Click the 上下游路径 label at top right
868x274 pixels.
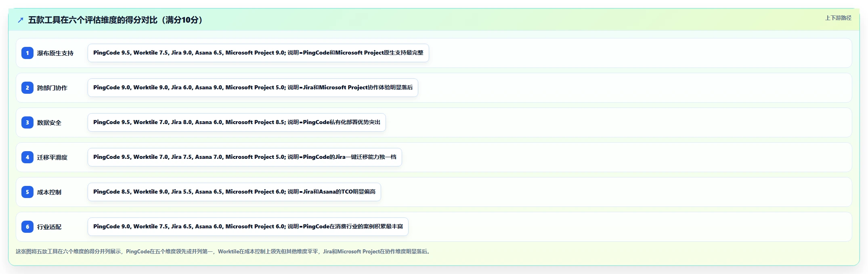(838, 18)
